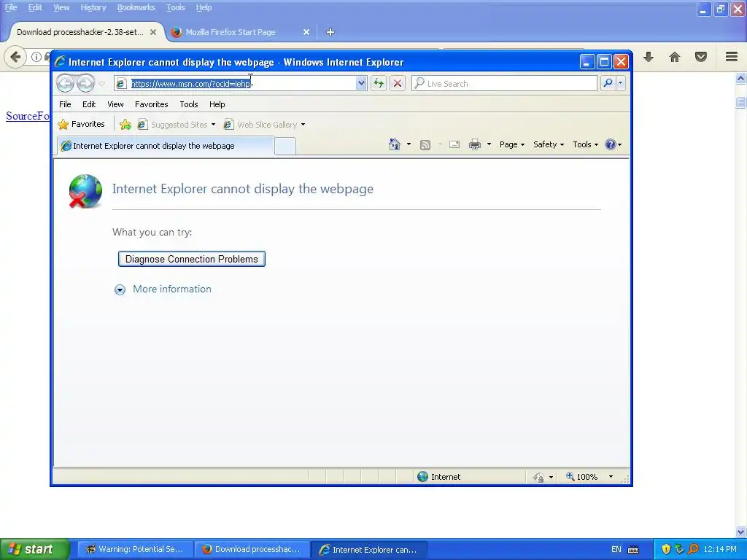Select the 'Internet Explorer cannot display' tab
Image resolution: width=747 pixels, height=560 pixels.
tap(166, 146)
